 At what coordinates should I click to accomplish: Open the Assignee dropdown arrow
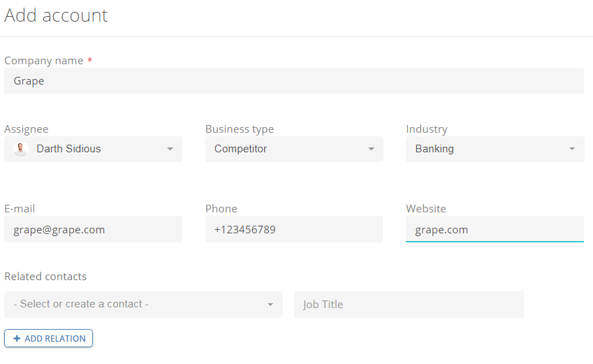170,149
